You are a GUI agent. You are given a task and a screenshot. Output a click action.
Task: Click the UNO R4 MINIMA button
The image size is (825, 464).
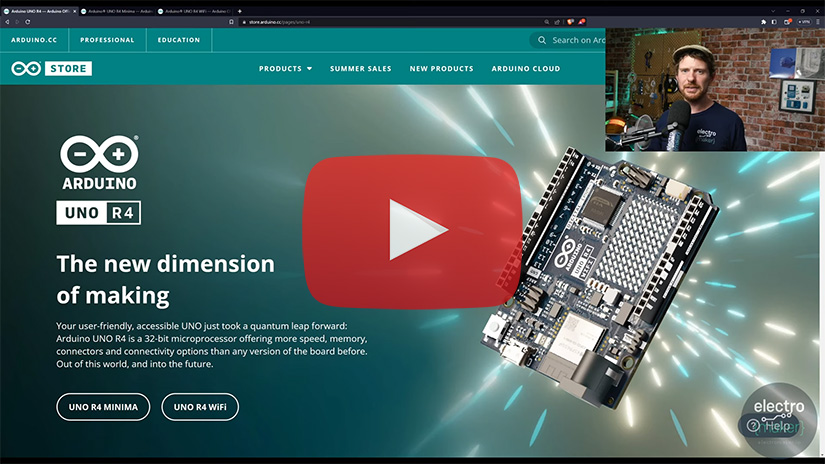point(103,407)
